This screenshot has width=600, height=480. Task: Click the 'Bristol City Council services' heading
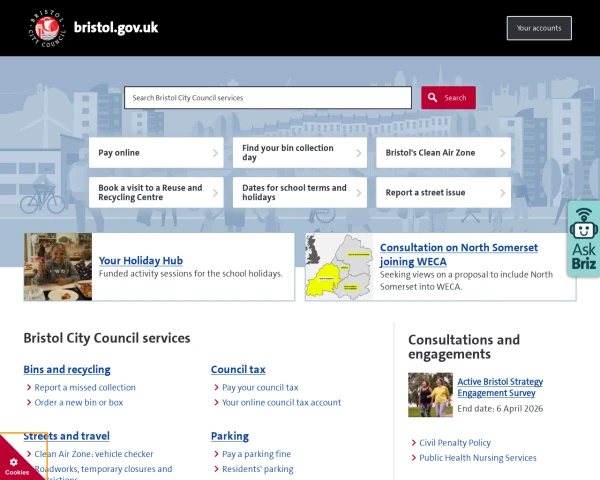pos(107,338)
